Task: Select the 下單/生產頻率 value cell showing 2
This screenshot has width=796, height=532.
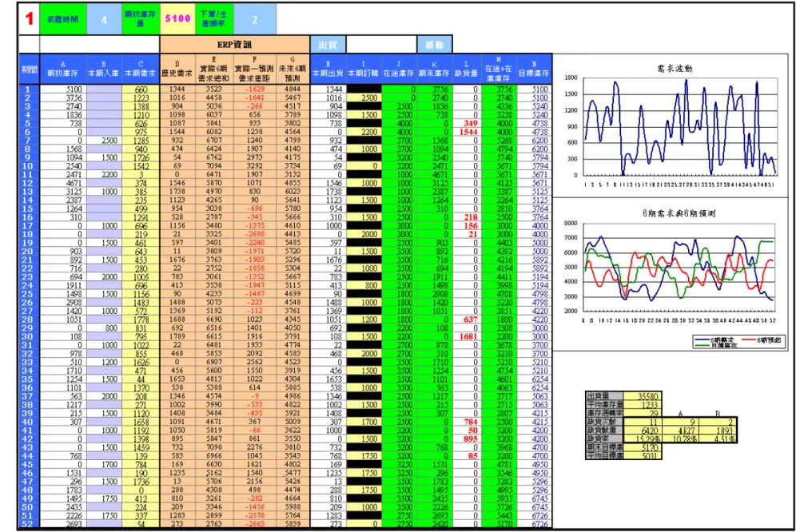Action: coord(255,19)
